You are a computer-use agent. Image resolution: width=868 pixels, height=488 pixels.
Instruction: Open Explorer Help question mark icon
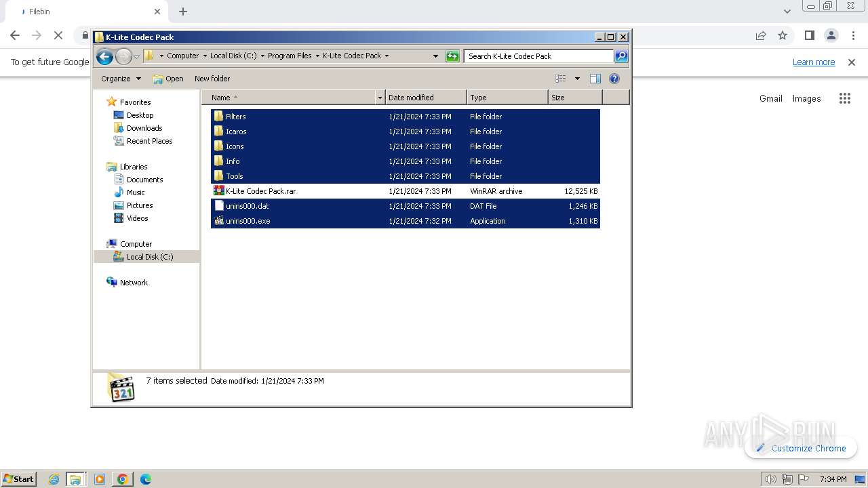tap(614, 79)
